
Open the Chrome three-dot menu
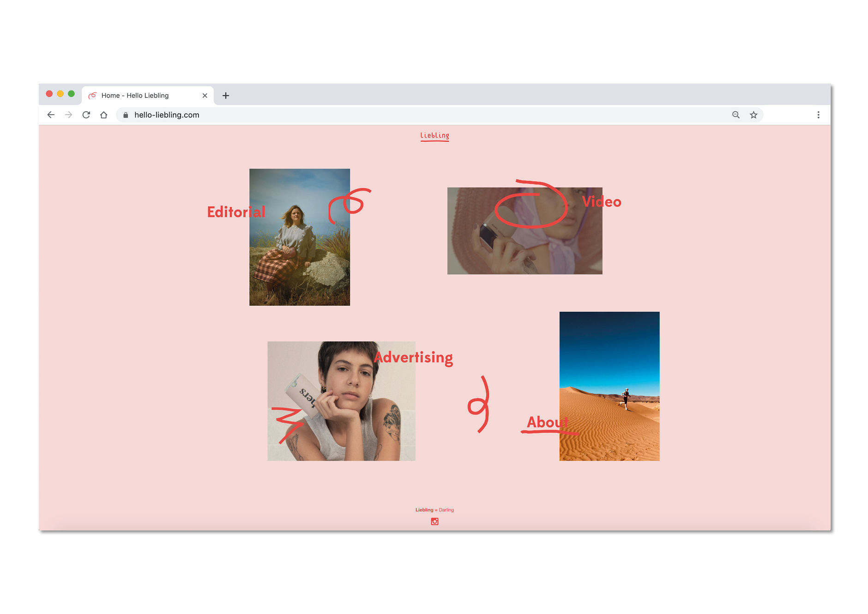818,115
